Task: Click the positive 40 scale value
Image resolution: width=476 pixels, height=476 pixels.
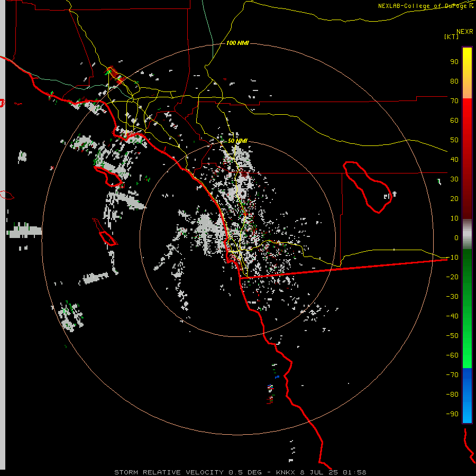Action: coord(454,159)
